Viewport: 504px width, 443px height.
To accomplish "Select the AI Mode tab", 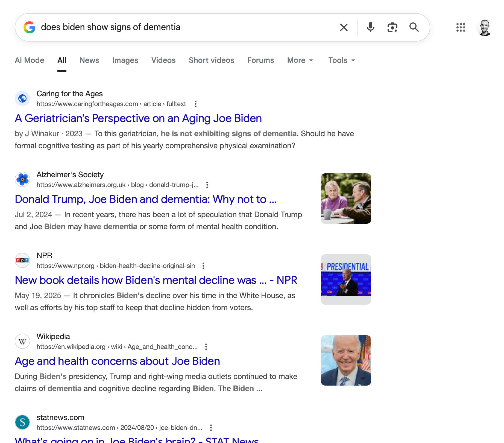I will (30, 60).
